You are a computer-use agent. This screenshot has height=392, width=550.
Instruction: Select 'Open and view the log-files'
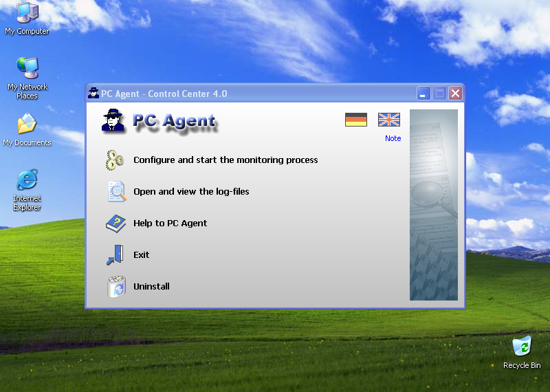191,192
